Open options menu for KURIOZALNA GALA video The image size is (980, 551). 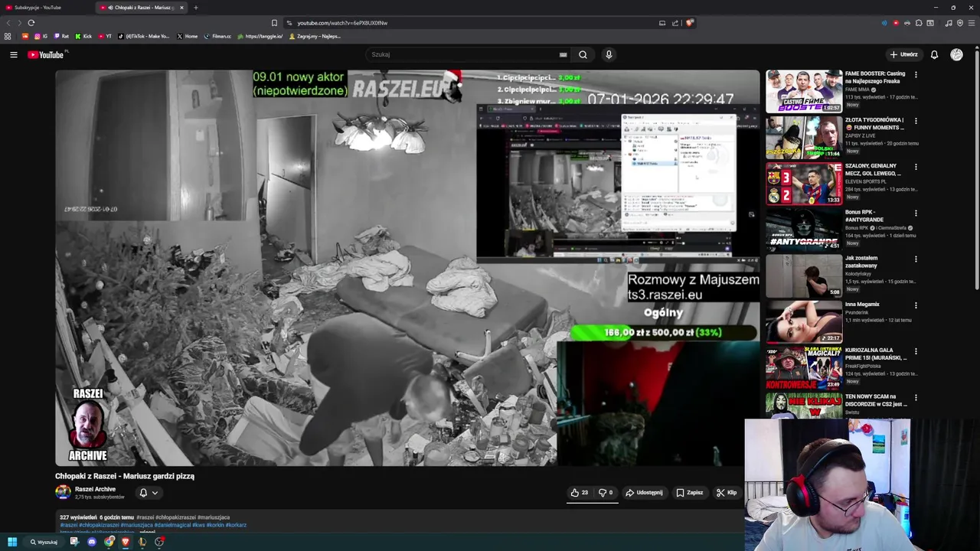click(x=916, y=351)
